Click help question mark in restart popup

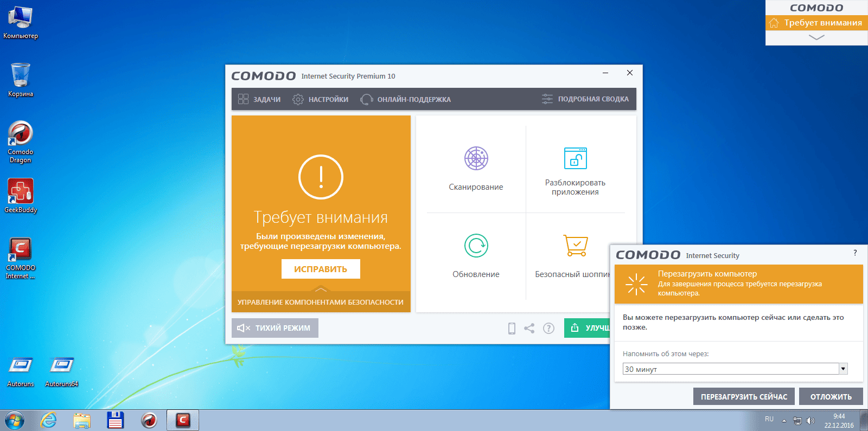click(855, 253)
